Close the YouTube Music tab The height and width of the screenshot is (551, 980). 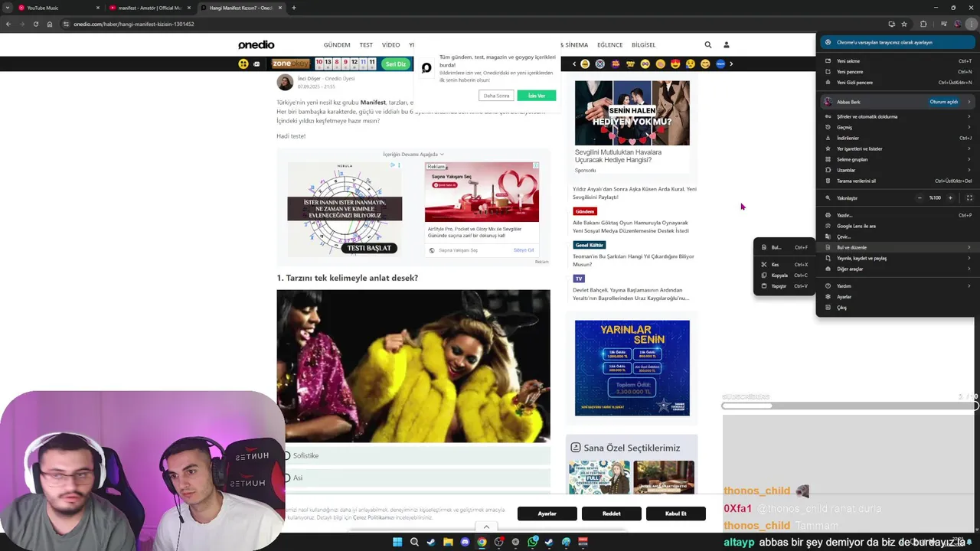click(98, 8)
